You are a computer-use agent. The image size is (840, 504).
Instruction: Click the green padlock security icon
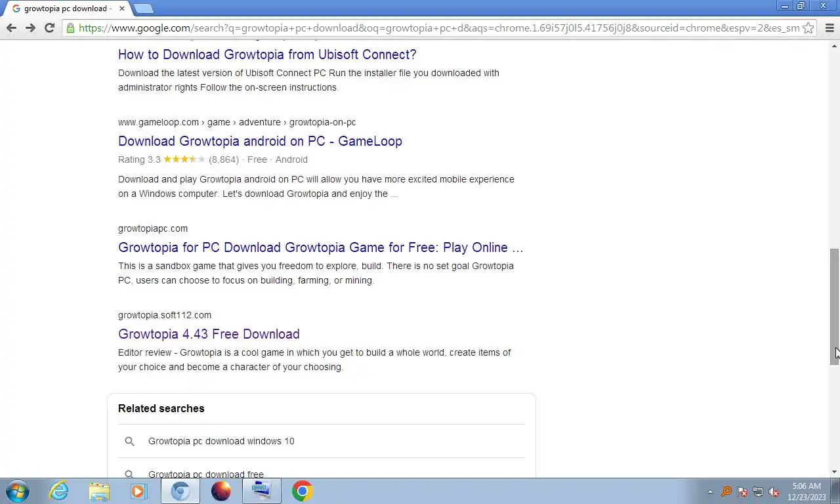coord(70,28)
